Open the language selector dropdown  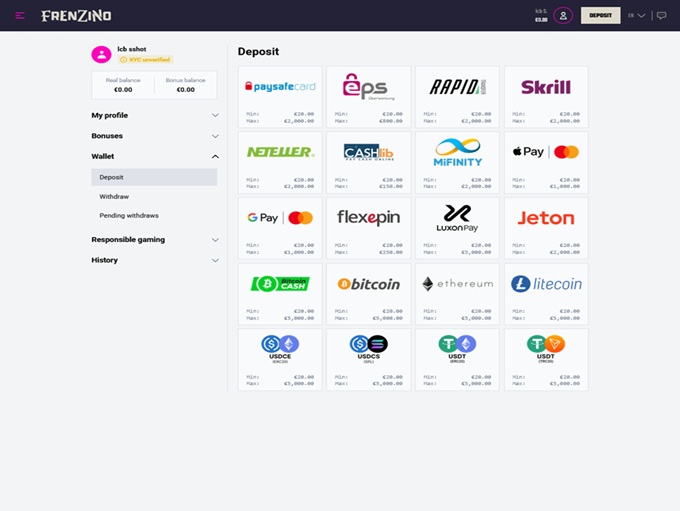pos(636,15)
